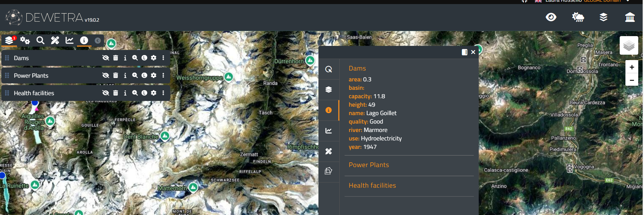Open the three-dot menu for Dams layer

pyautogui.click(x=163, y=58)
